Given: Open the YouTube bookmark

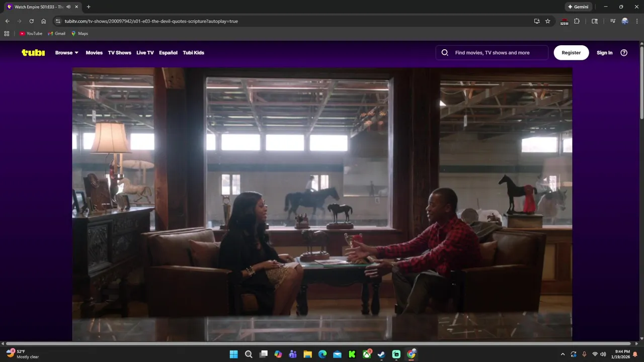Looking at the screenshot, I should (x=31, y=33).
